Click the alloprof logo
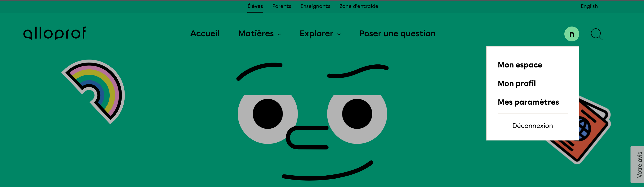 click(x=54, y=33)
